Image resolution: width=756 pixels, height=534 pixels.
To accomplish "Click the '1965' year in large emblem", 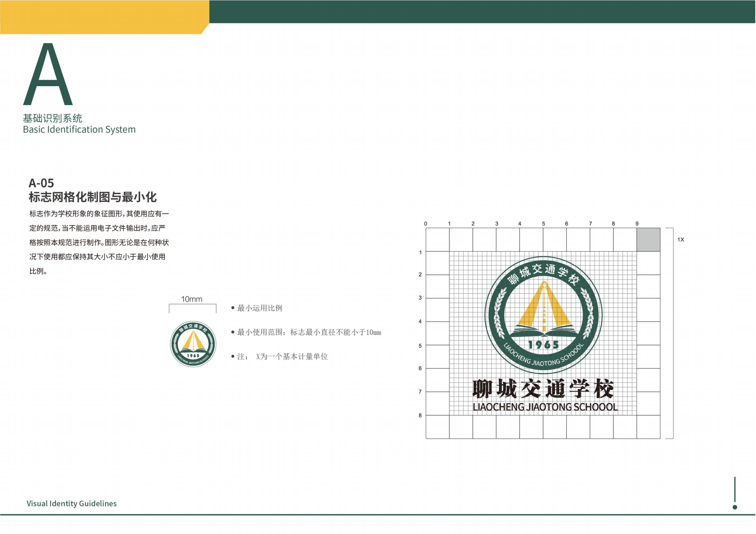I will (544, 345).
